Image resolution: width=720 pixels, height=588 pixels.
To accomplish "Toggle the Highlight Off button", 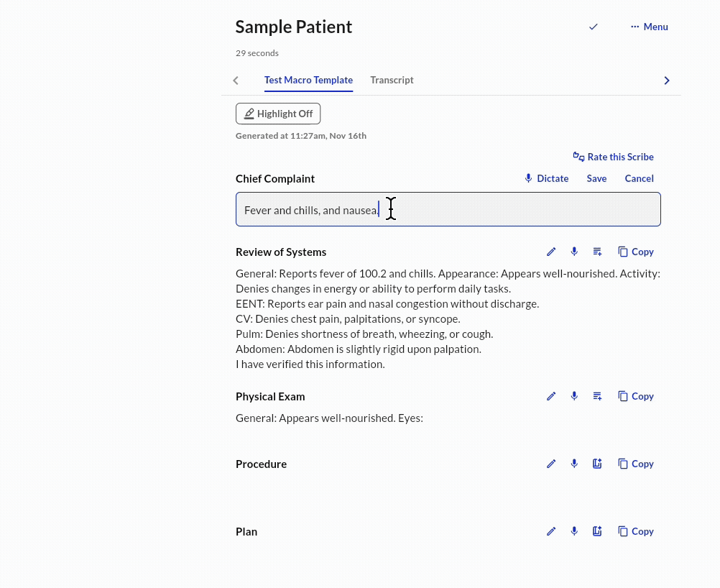I will click(x=278, y=114).
